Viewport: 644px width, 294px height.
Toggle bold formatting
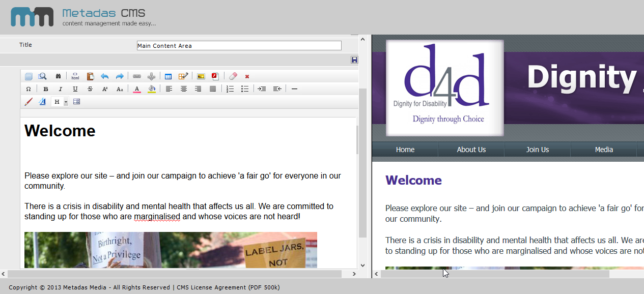45,89
